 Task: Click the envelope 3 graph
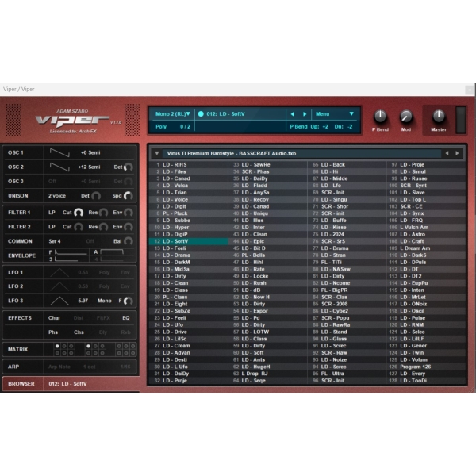(x=67, y=259)
